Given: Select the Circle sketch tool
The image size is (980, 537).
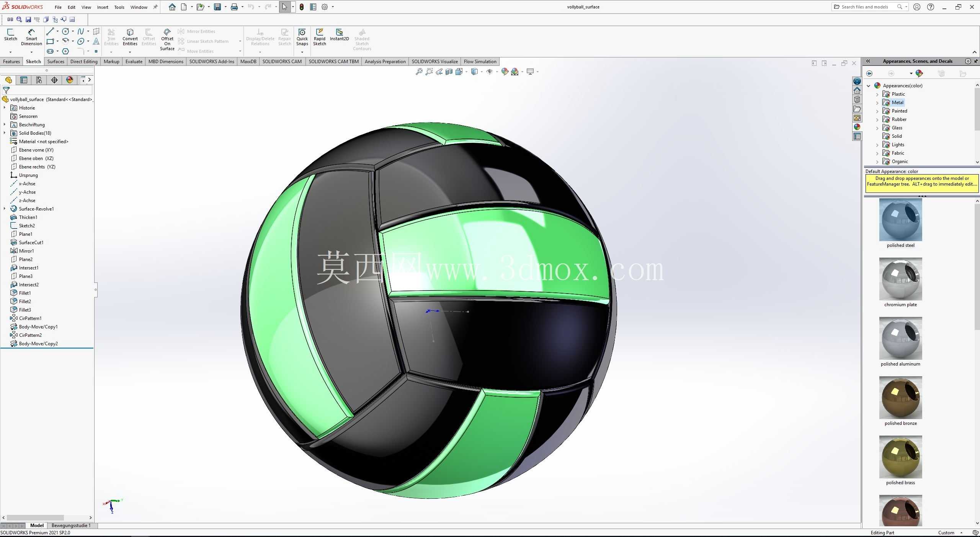Looking at the screenshot, I should 65,31.
